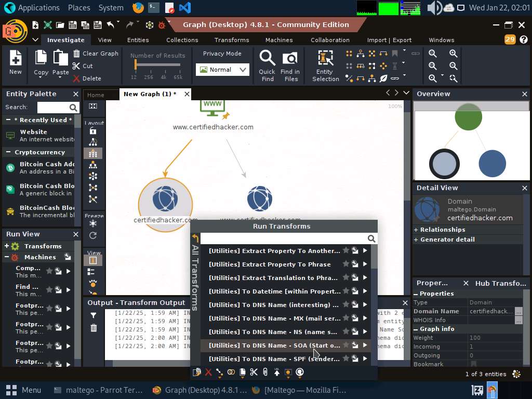Toggle favorite star on Extract Property To Phrase
Screen dimensions: 532x399
pyautogui.click(x=345, y=263)
